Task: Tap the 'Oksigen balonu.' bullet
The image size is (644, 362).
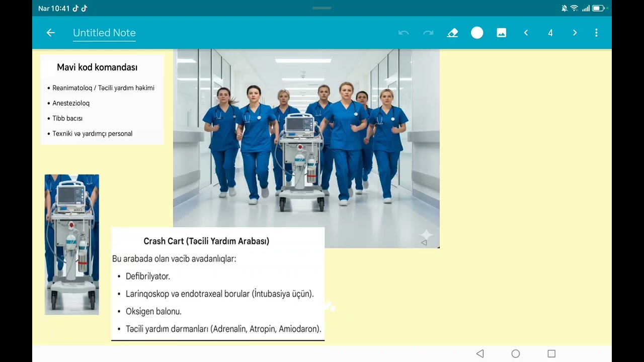Action: coord(149,312)
